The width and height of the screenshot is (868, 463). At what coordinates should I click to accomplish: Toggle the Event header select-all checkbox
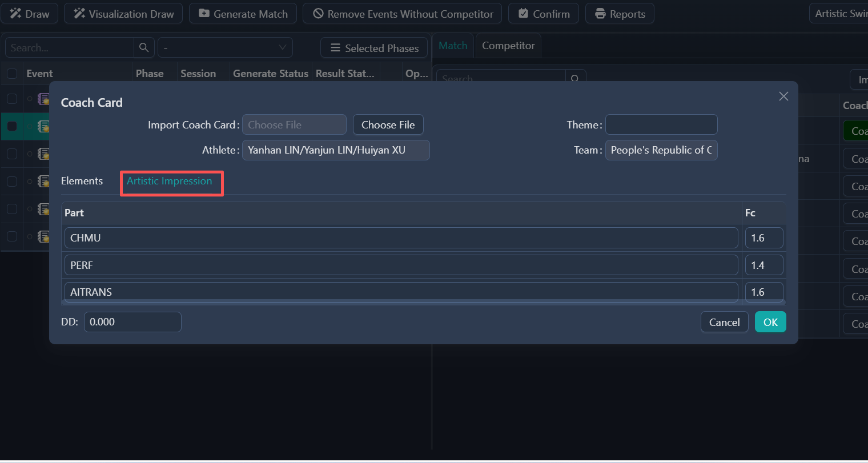11,74
